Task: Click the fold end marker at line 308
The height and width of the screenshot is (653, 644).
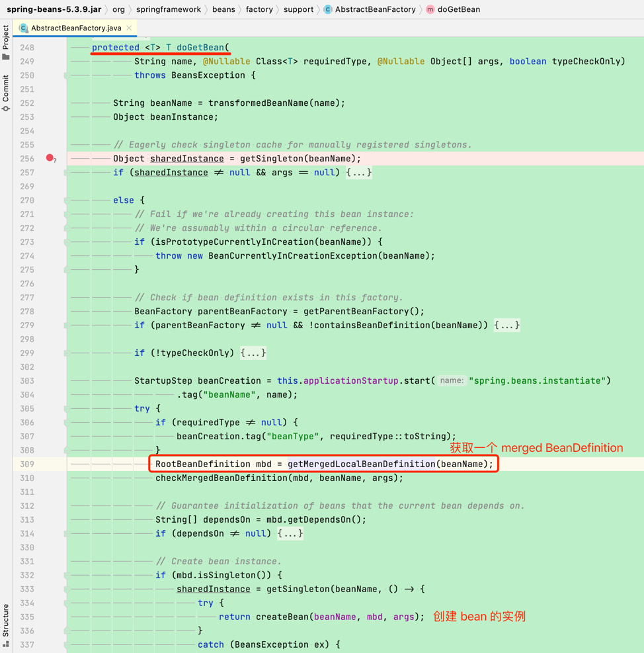Action: 65,450
